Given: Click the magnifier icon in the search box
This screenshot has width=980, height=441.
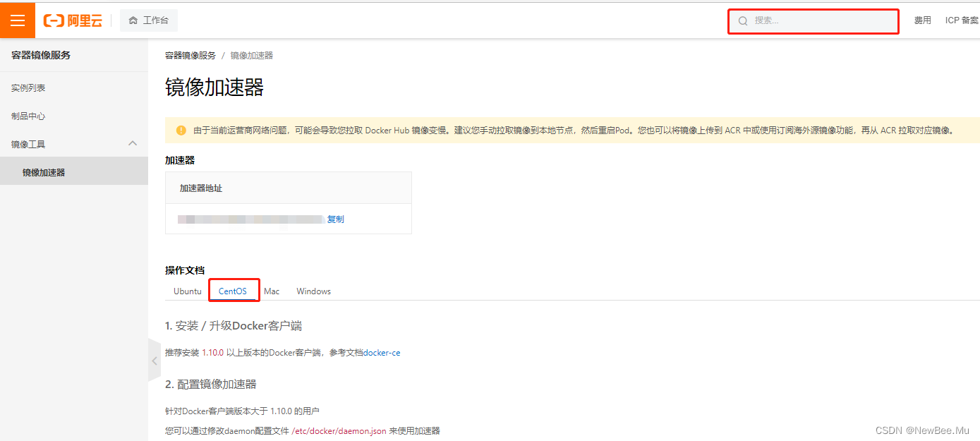Looking at the screenshot, I should click(743, 20).
